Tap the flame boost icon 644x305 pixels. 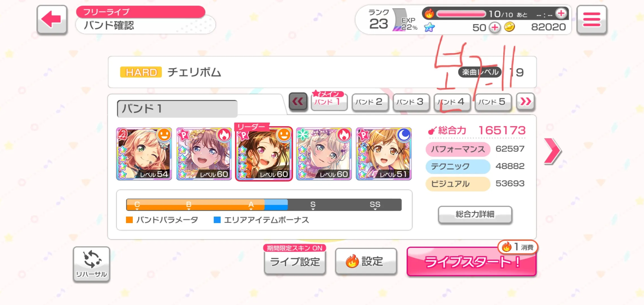(x=429, y=13)
